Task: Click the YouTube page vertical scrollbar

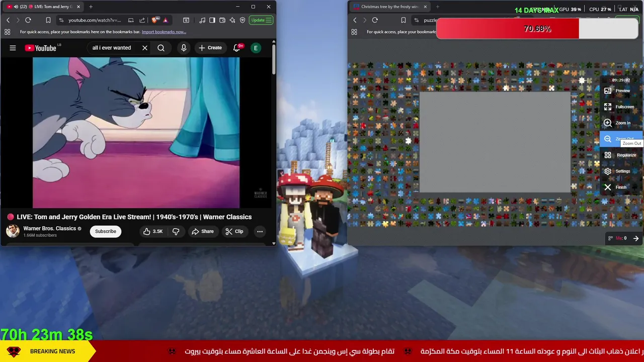Action: point(274,60)
